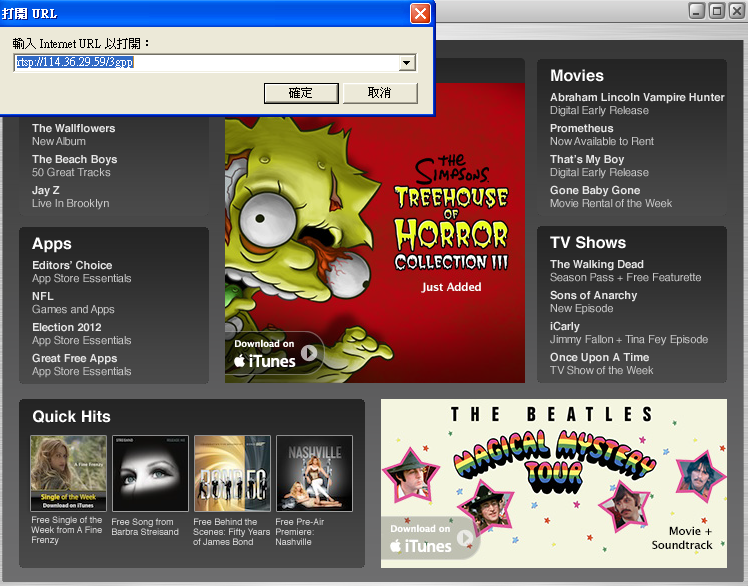Open the Apps section heading

click(x=52, y=244)
